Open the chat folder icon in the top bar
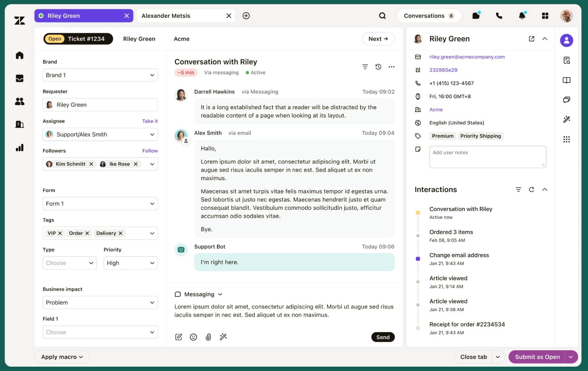 (x=476, y=15)
